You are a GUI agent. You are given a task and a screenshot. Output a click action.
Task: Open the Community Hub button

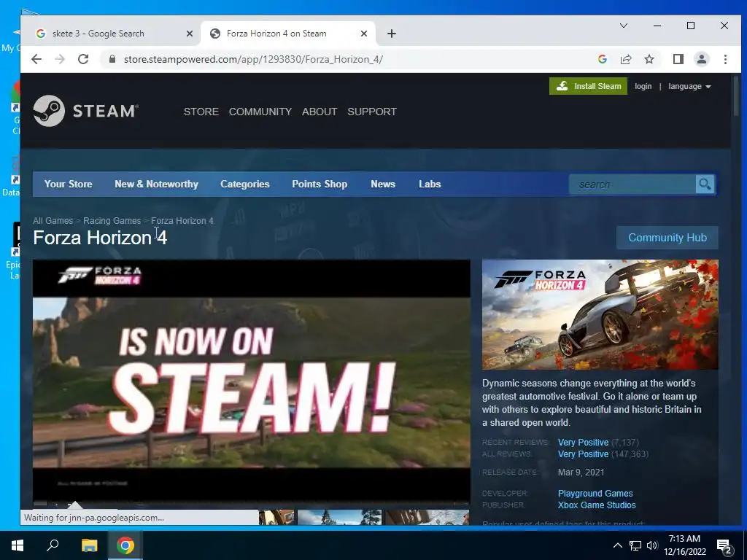point(667,238)
